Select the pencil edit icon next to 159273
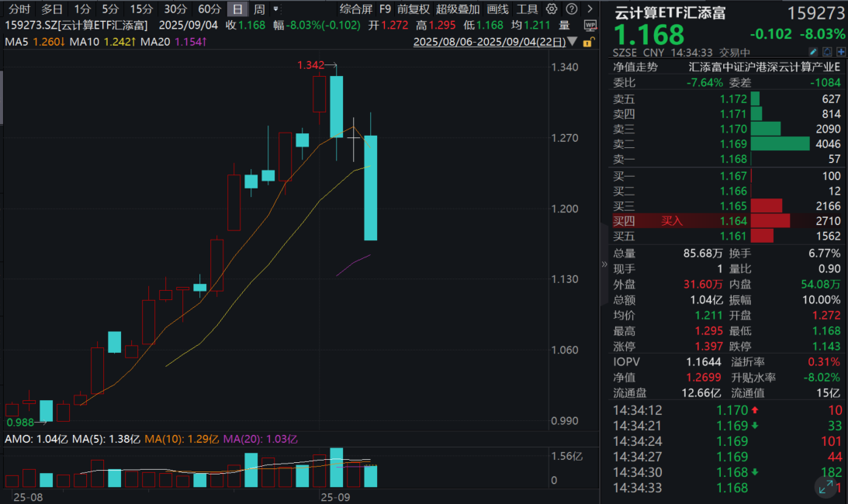The width and height of the screenshot is (848, 504). 813,51
